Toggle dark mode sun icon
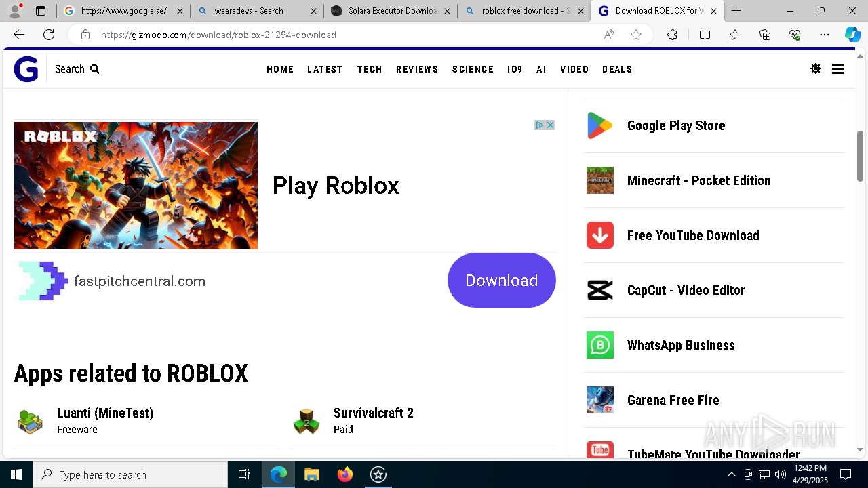The image size is (868, 488). coord(816,68)
